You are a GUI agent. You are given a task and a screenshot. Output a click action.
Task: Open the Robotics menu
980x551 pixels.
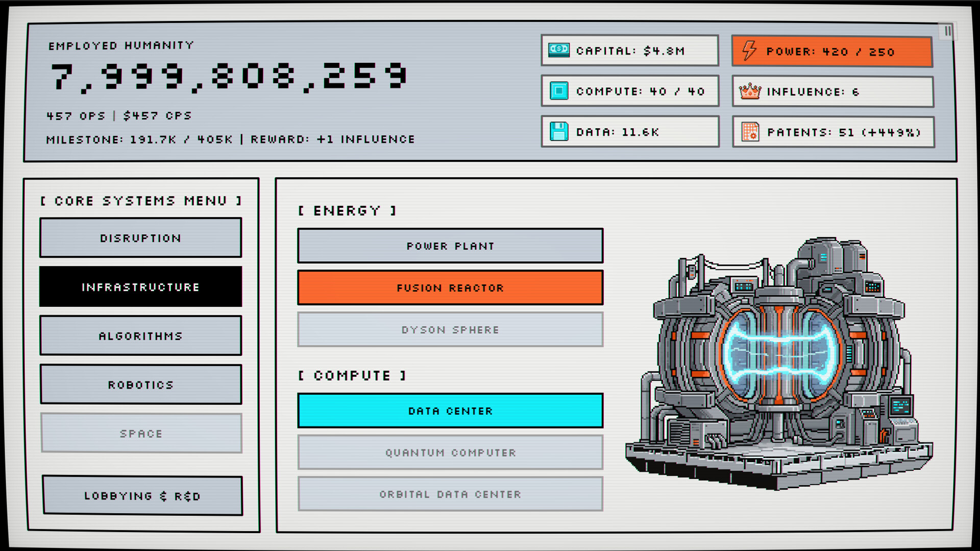(141, 385)
